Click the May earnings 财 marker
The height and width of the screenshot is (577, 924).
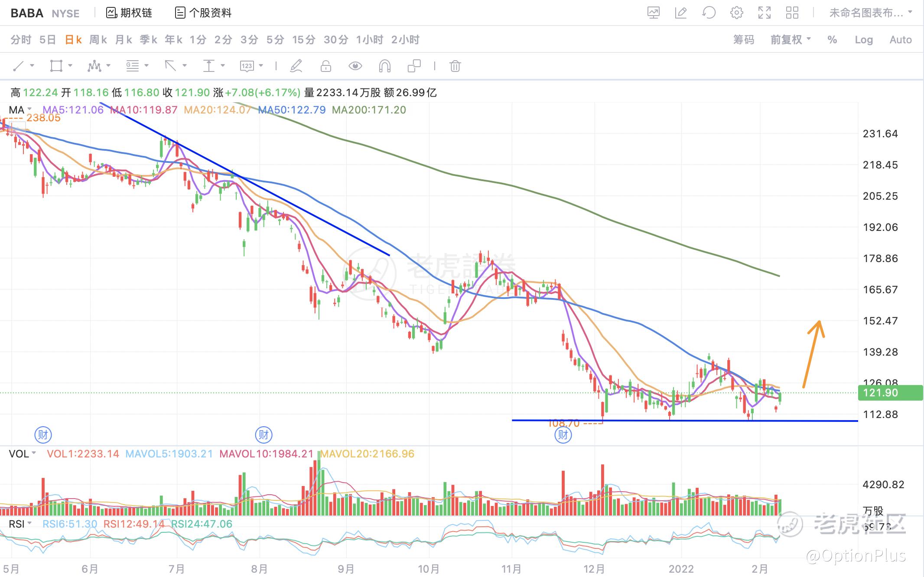(43, 434)
